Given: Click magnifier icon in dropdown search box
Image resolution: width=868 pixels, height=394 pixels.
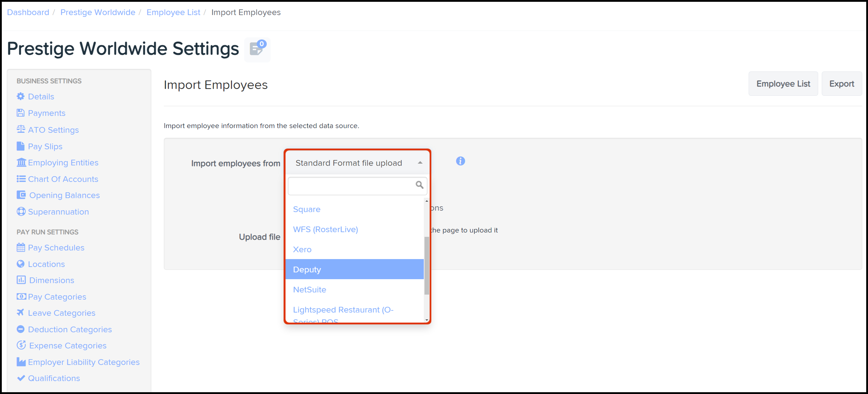Looking at the screenshot, I should tap(419, 185).
